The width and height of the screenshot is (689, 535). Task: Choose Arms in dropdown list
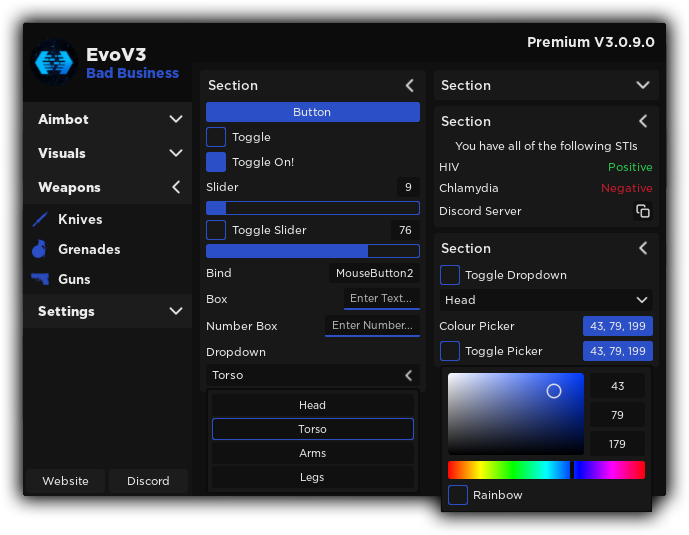tap(312, 453)
